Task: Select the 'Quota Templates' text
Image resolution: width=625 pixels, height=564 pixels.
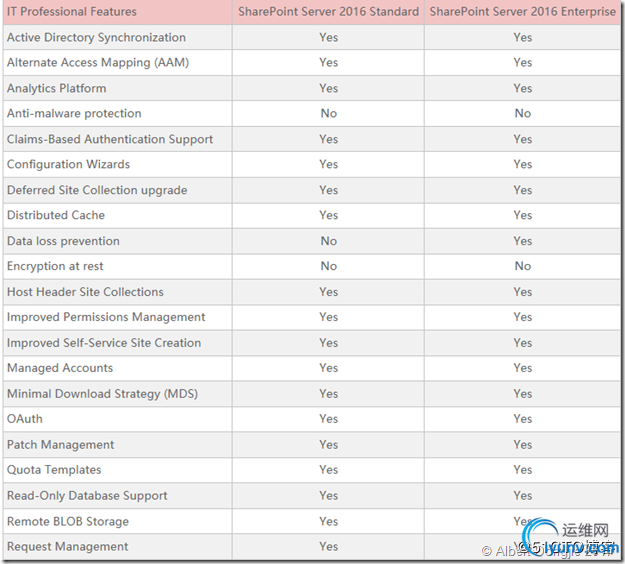Action: (x=54, y=470)
